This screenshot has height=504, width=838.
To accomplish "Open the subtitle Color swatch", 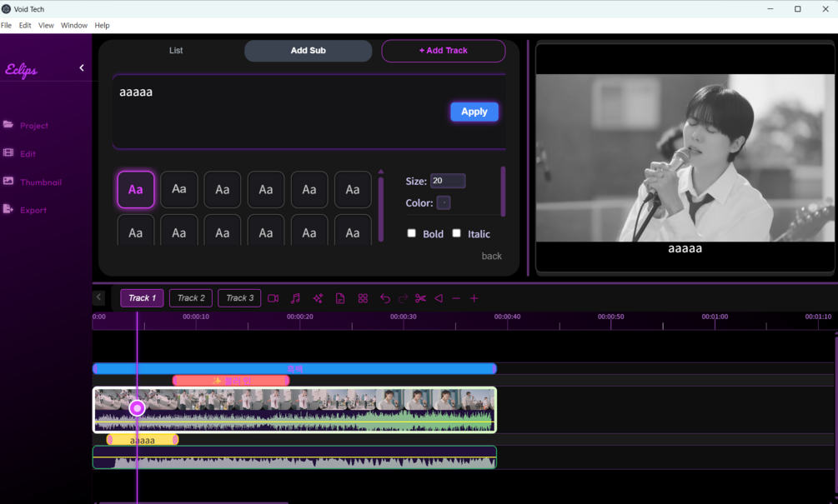I will [x=444, y=203].
